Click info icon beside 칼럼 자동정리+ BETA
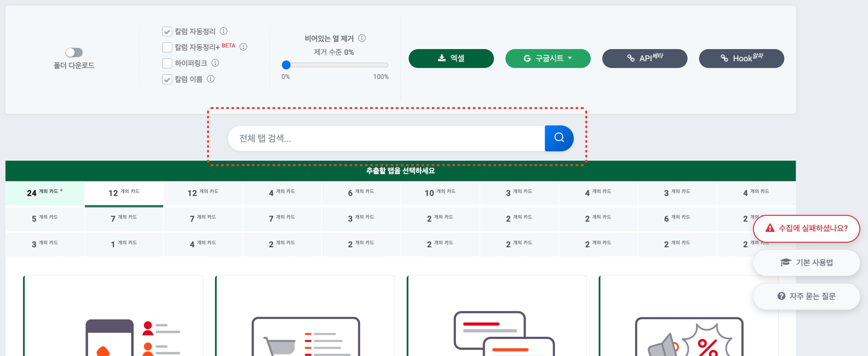The image size is (868, 356). coord(243,47)
